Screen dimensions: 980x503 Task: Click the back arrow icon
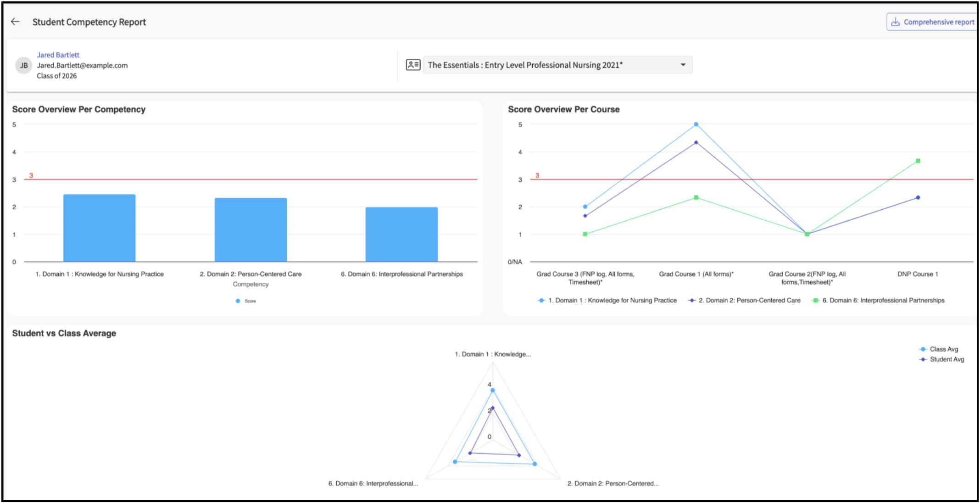[15, 22]
